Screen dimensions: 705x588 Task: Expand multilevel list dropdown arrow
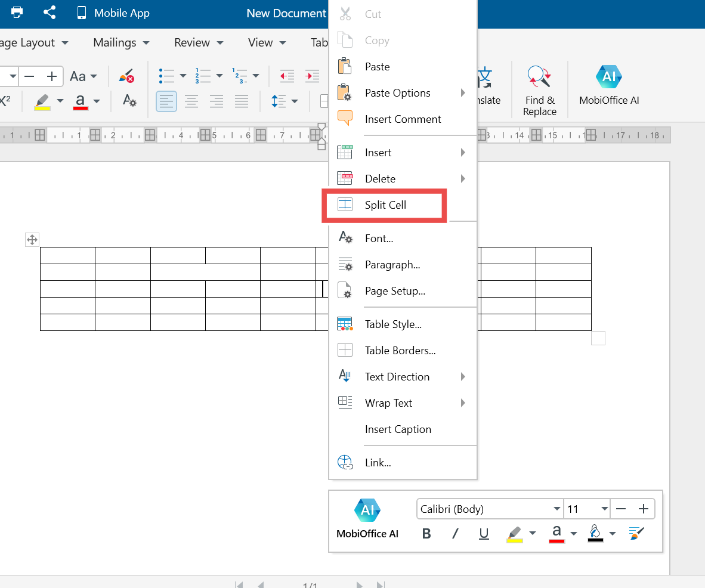256,76
